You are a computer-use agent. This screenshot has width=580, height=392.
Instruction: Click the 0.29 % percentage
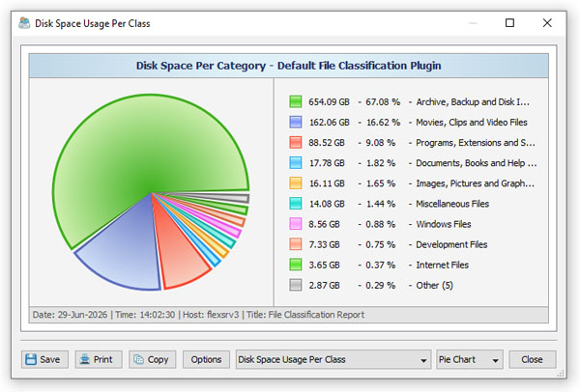coord(380,285)
